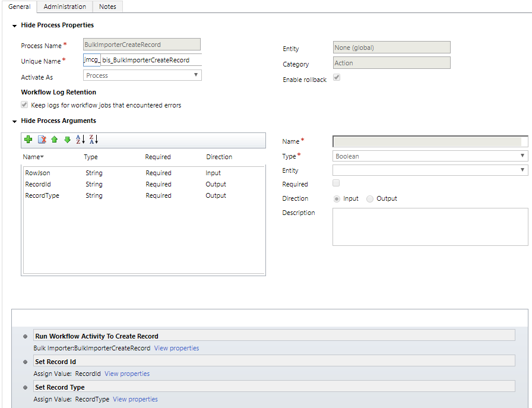Click the argument Description text box

click(430, 226)
